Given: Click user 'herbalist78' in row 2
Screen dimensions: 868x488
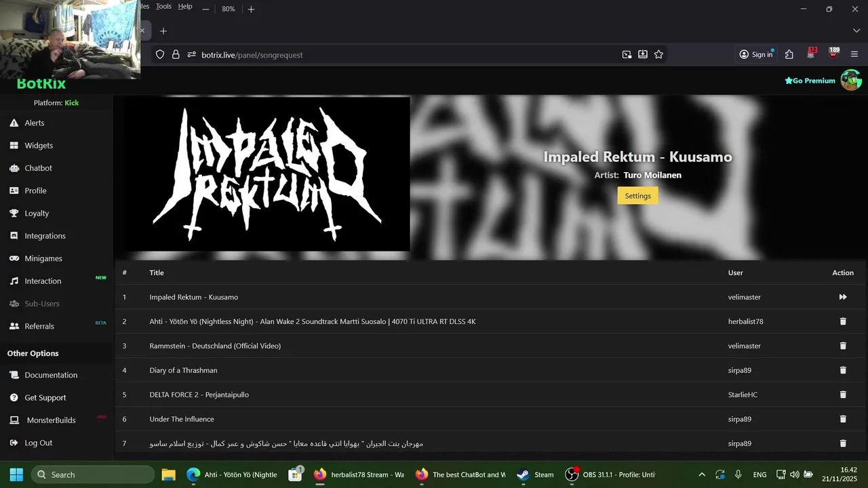Looking at the screenshot, I should 746,321.
